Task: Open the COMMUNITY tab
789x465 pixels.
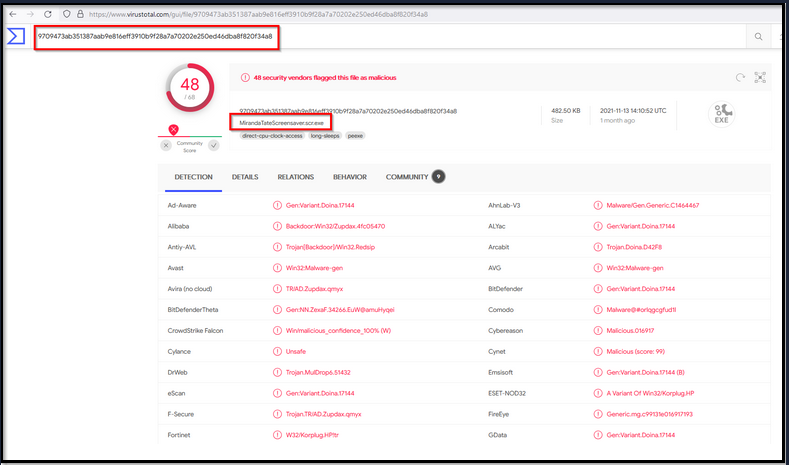Action: pyautogui.click(x=407, y=177)
